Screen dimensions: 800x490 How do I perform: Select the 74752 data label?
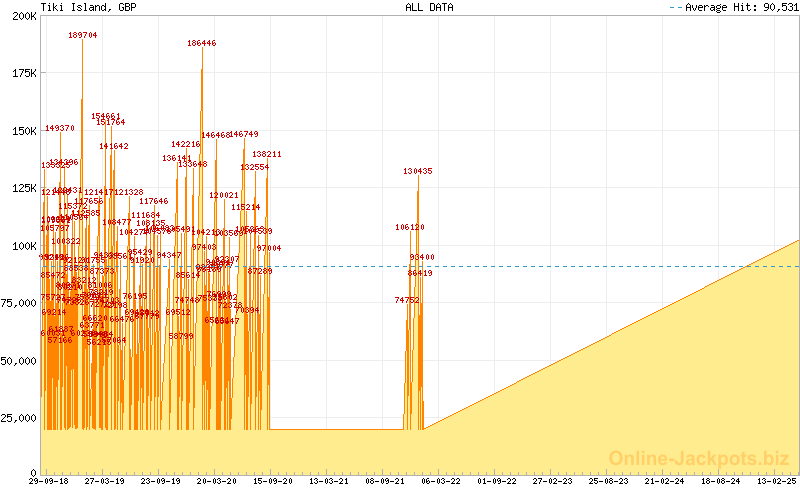coord(407,300)
